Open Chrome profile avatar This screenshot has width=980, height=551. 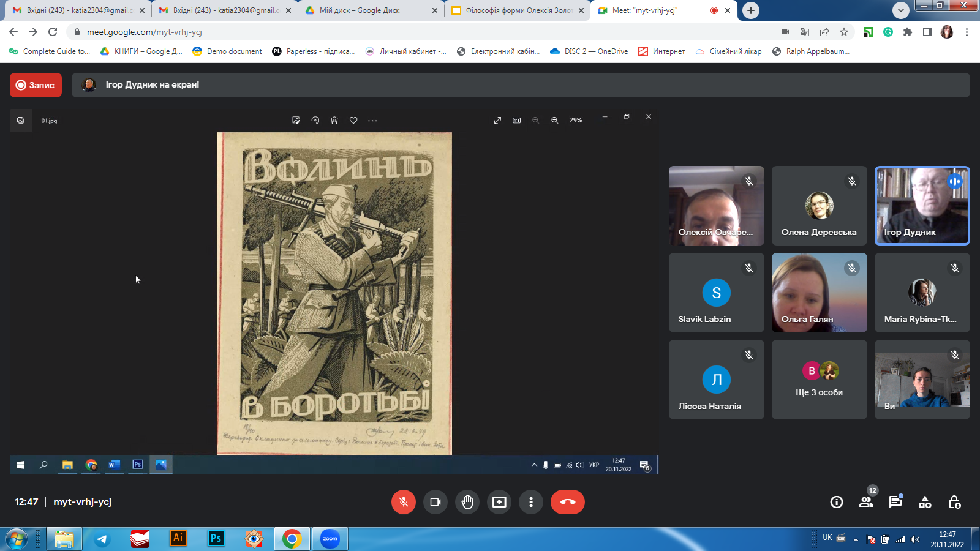(x=947, y=32)
